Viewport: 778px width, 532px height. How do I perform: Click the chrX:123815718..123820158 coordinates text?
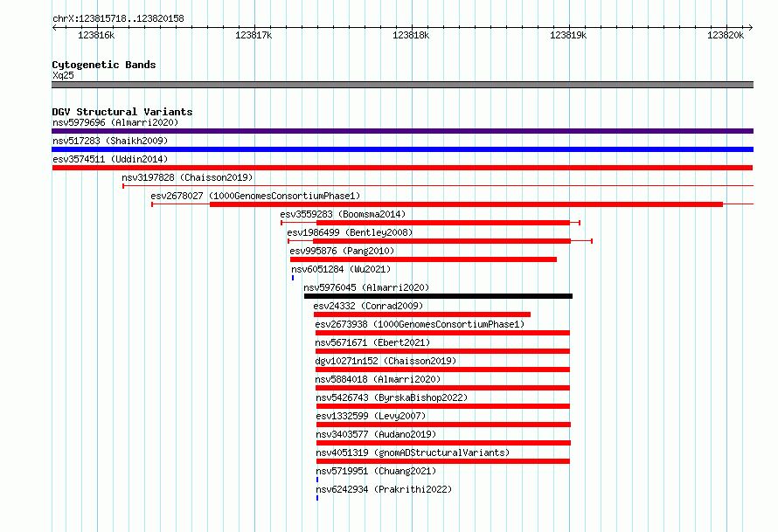click(x=118, y=18)
